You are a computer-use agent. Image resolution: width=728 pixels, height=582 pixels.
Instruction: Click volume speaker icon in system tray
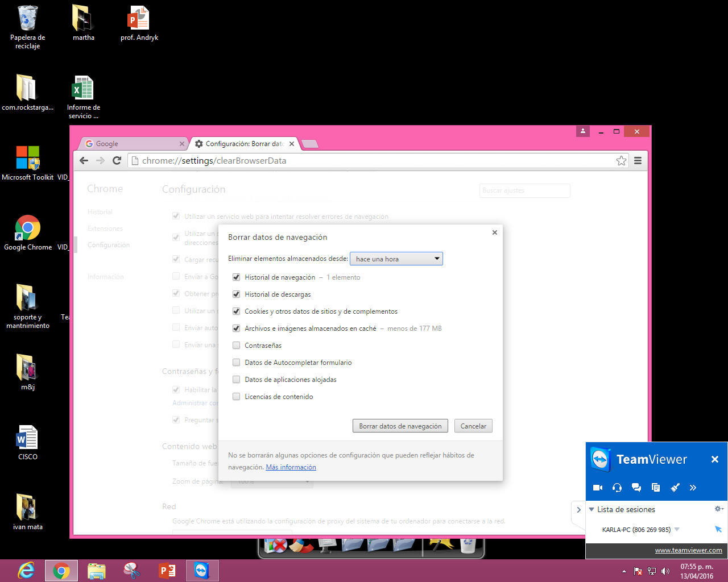(x=665, y=571)
